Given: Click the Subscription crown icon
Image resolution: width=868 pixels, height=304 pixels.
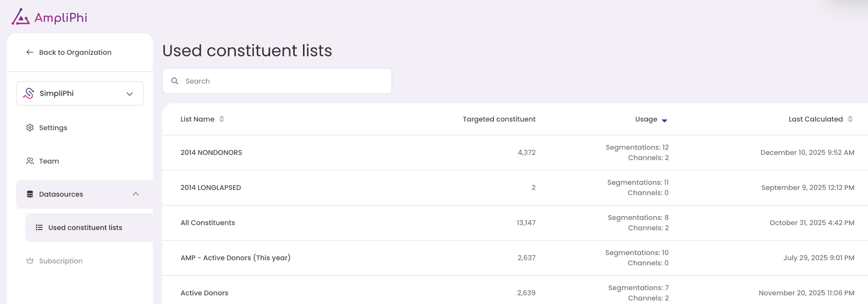Looking at the screenshot, I should (30, 261).
